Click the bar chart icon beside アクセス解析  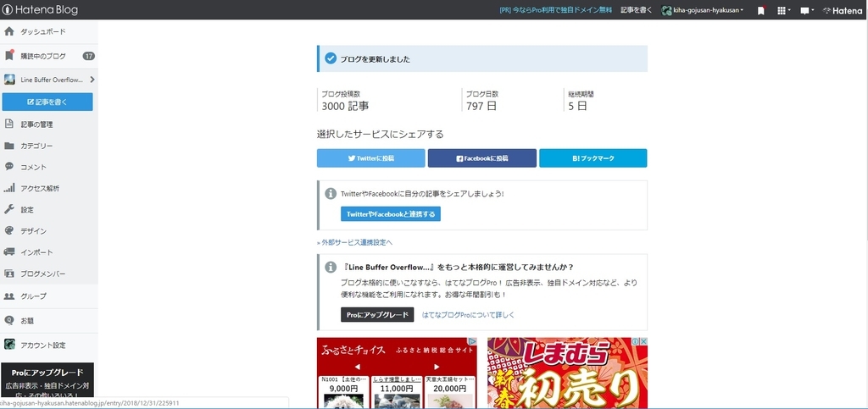8,188
